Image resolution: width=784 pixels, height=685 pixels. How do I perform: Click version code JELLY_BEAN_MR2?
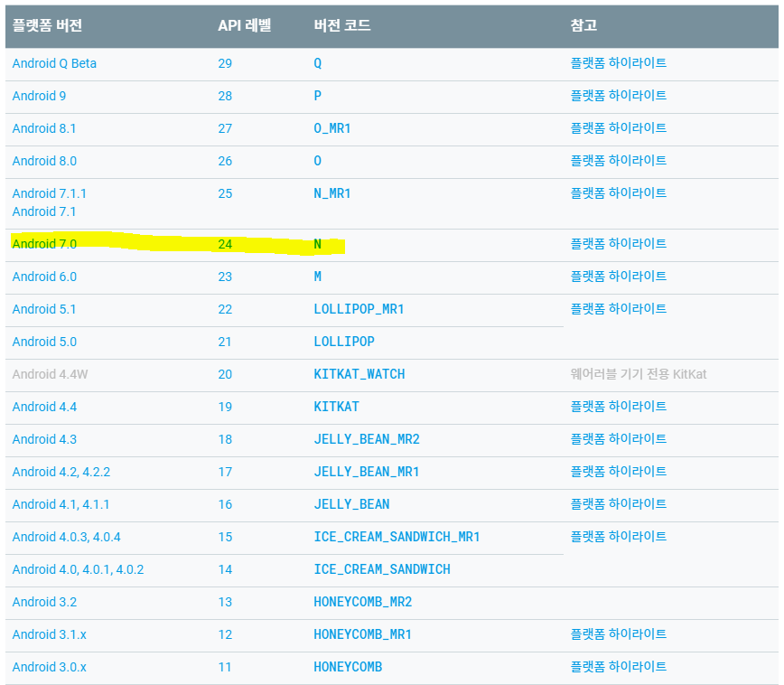click(367, 439)
